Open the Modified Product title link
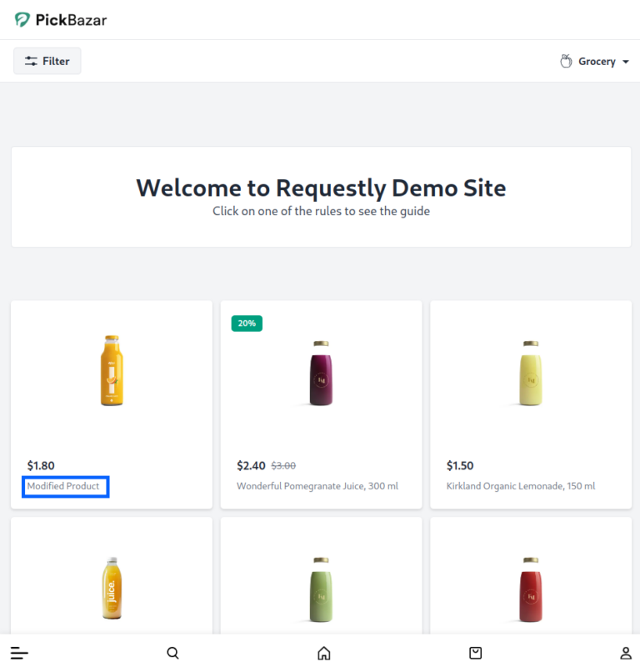Image resolution: width=640 pixels, height=672 pixels. click(x=63, y=486)
